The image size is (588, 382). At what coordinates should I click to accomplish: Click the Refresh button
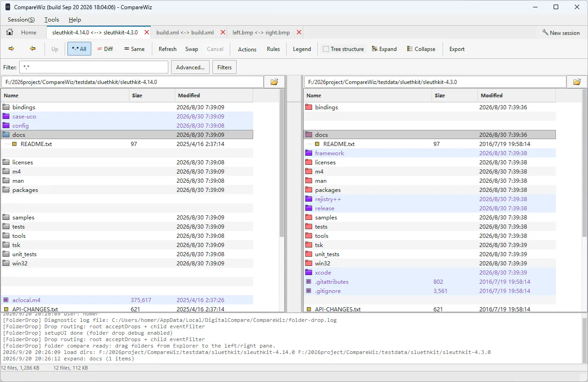point(167,49)
